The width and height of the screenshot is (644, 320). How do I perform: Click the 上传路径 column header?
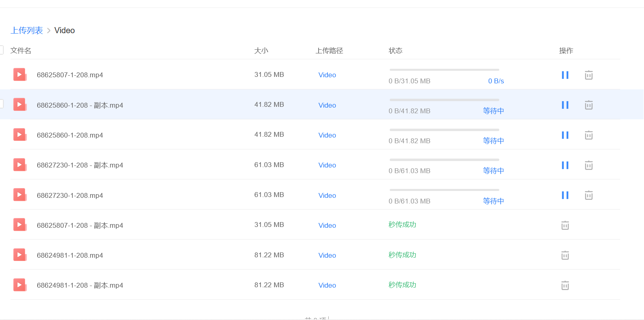click(x=329, y=51)
